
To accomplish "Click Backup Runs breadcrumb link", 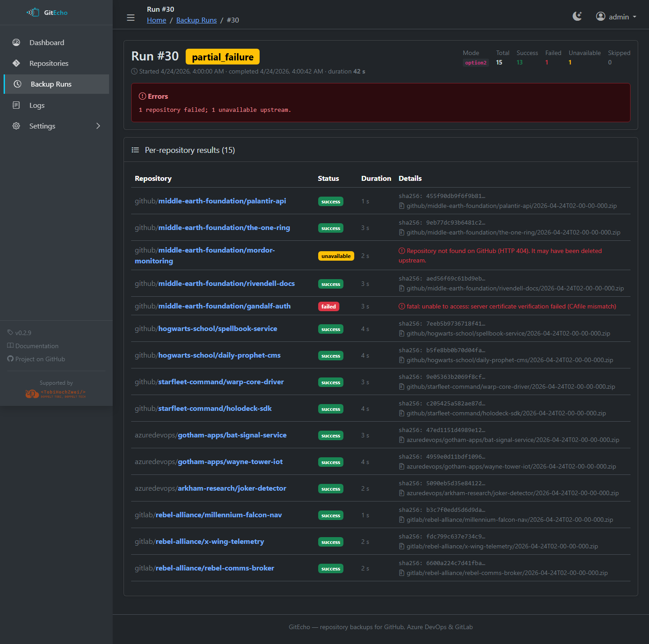I will (x=197, y=20).
